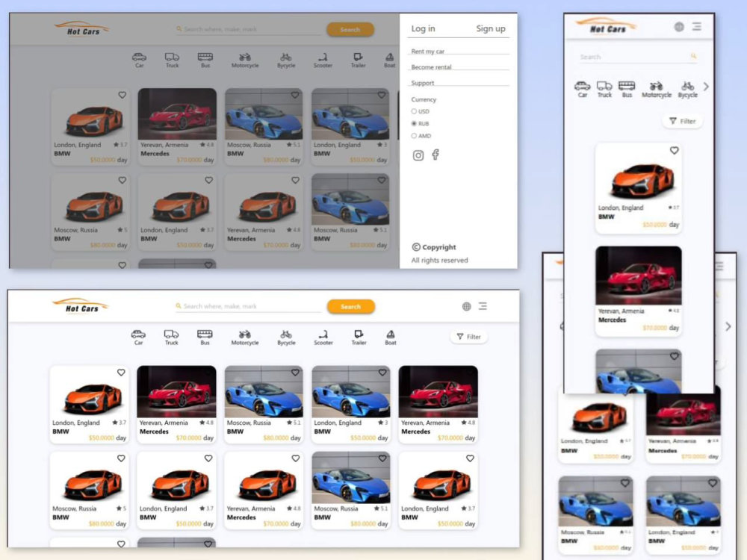
Task: Open Filter options in mobile mockup
Action: click(x=683, y=121)
